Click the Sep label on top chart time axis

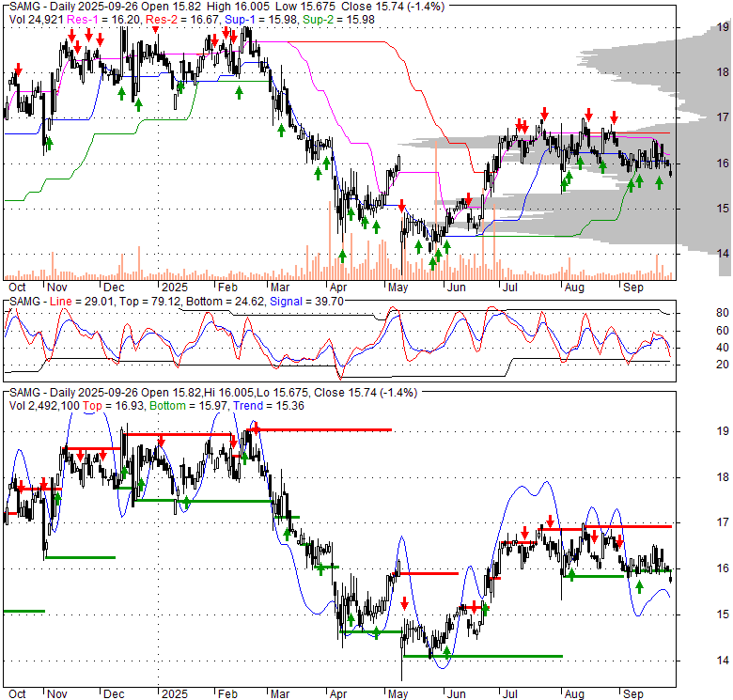633,288
